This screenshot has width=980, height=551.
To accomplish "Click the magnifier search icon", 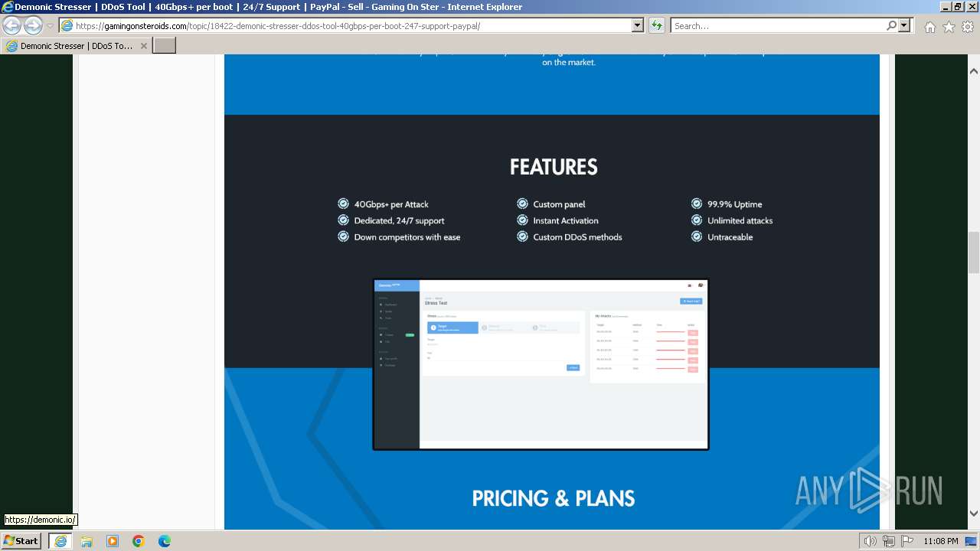I will [x=891, y=26].
